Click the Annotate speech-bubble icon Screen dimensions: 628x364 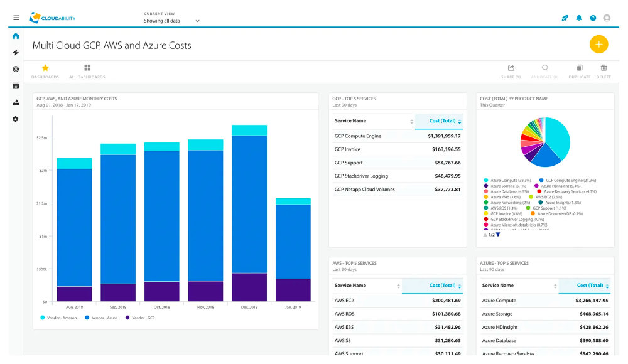[x=544, y=69]
